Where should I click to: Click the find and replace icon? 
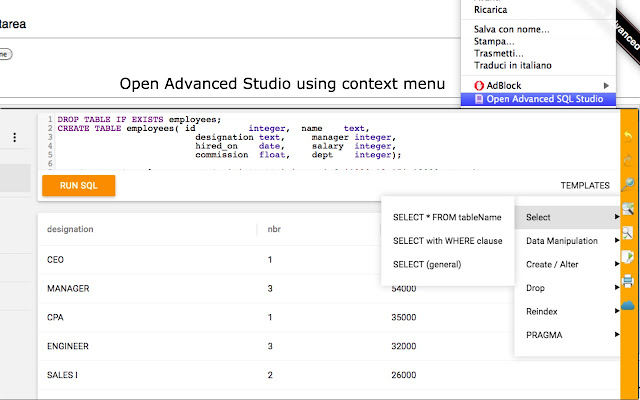point(628,209)
